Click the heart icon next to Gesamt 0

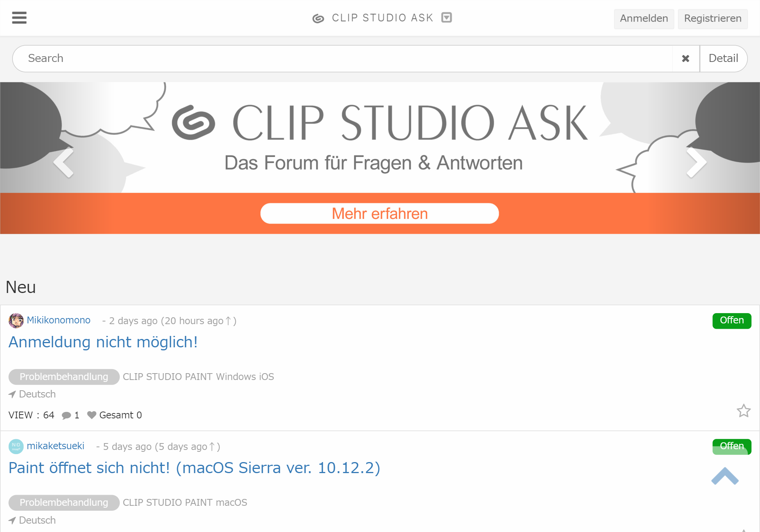91,415
